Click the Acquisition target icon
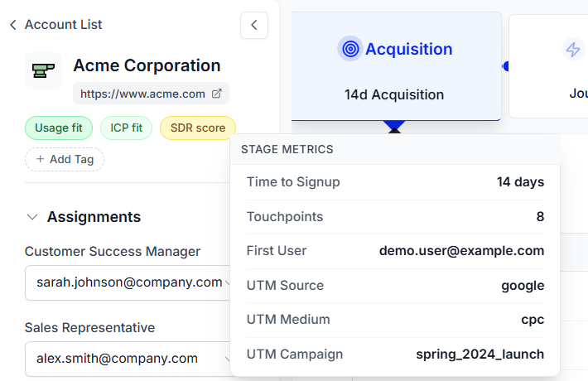 350,49
